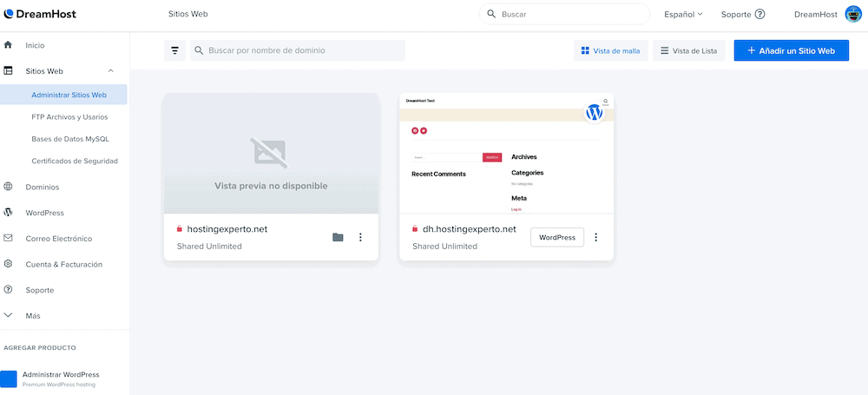This screenshot has width=868, height=395.
Task: Click the global Buscar search field
Action: (x=564, y=15)
